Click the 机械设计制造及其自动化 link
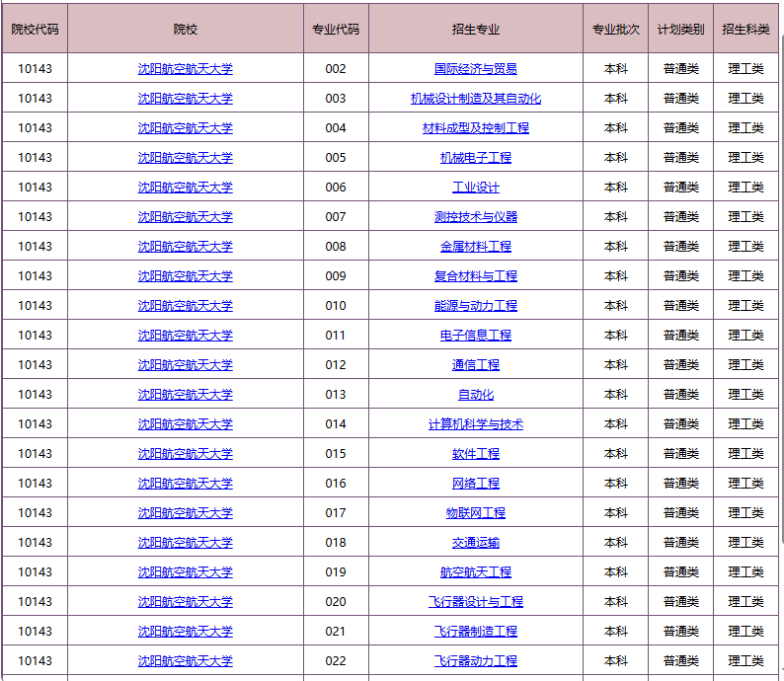784x681 pixels. pyautogui.click(x=475, y=99)
